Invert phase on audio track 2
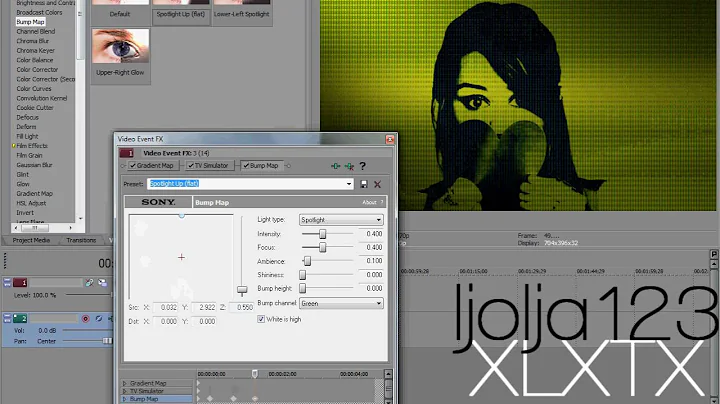 [x=99, y=318]
